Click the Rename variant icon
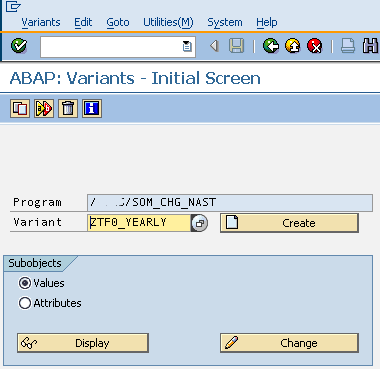Screen dimensions: 380x369 point(44,108)
